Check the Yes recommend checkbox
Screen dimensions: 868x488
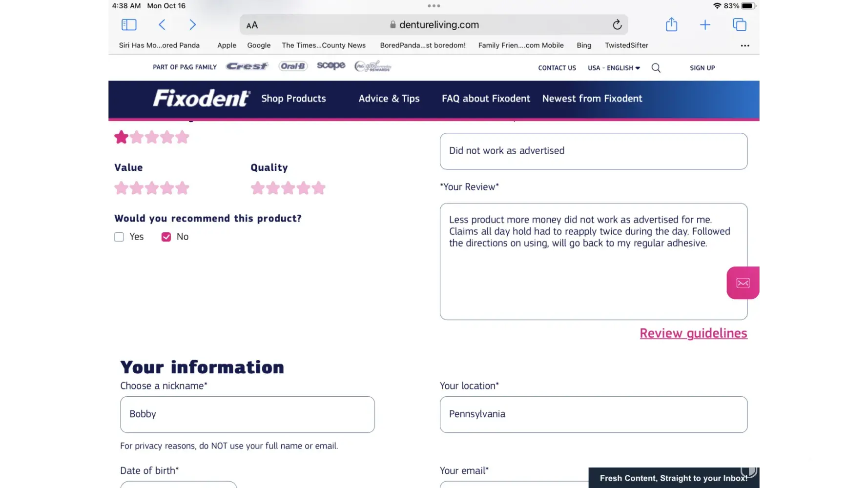point(119,237)
